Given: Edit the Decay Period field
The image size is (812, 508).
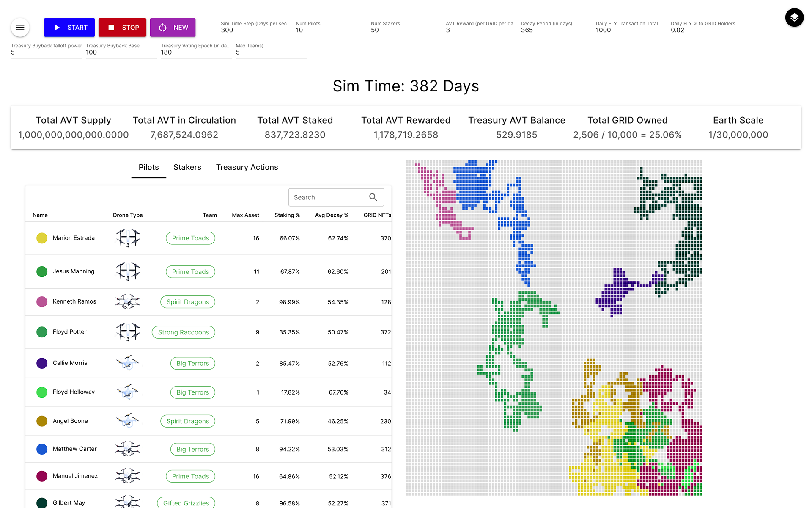Looking at the screenshot, I should coord(556,30).
